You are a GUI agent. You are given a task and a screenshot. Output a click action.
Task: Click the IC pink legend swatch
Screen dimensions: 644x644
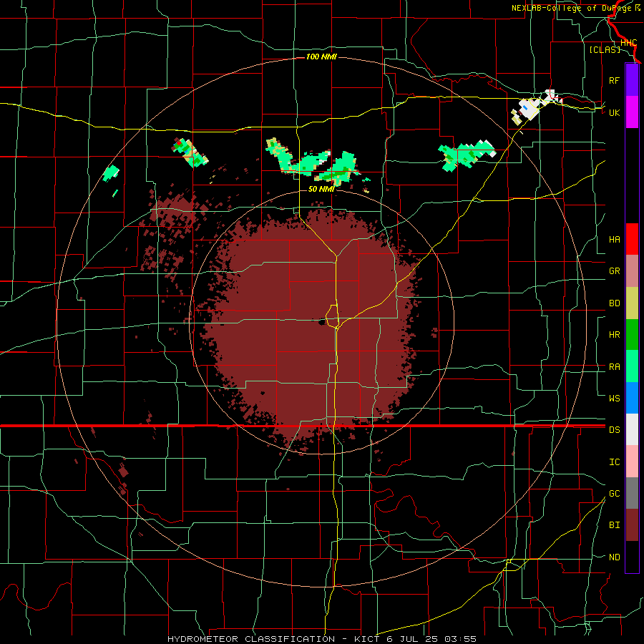click(x=632, y=462)
